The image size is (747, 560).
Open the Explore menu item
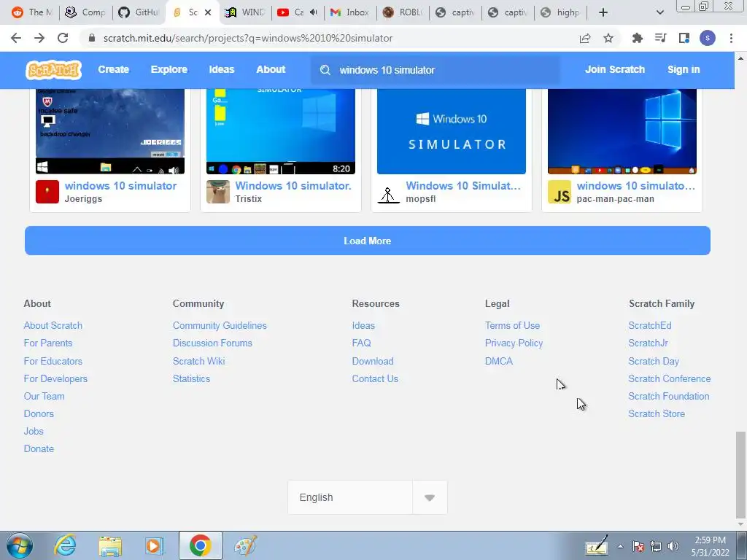[169, 69]
